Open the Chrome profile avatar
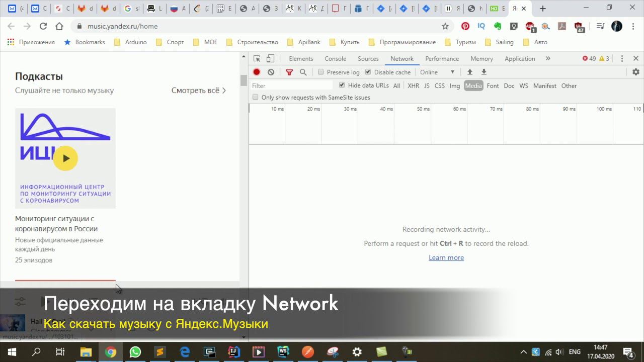 [617, 26]
